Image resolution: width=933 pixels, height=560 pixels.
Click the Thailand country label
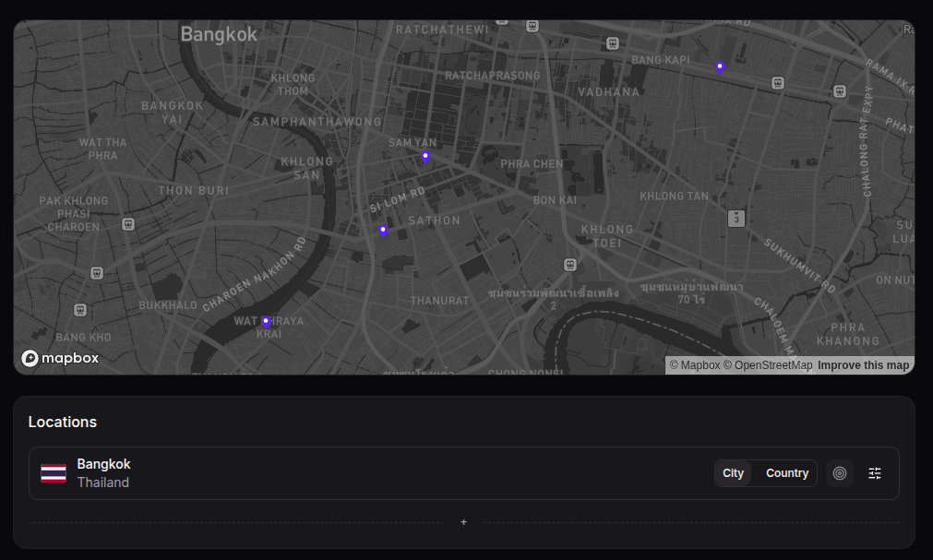(103, 483)
